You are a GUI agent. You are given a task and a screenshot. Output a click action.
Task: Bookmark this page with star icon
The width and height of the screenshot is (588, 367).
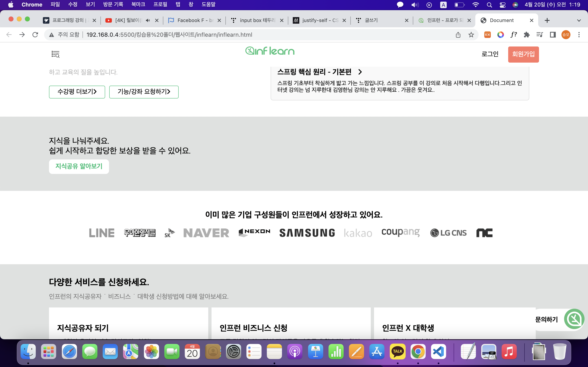pyautogui.click(x=471, y=35)
